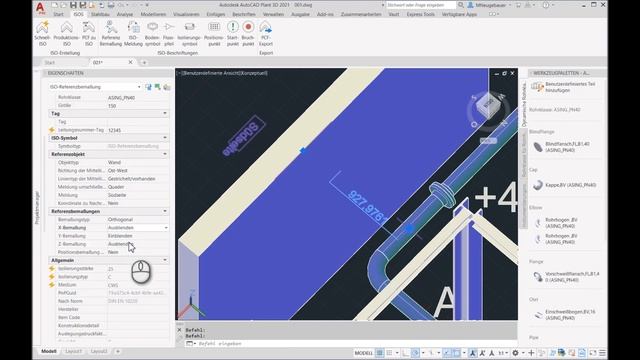This screenshot has height=360, width=640.
Task: Open the X-Bemaßung value dropdown
Action: tap(166, 227)
